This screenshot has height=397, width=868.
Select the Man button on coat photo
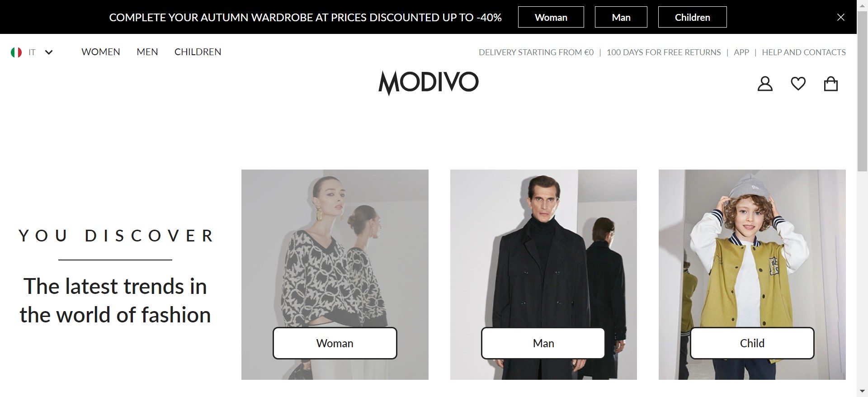click(543, 343)
